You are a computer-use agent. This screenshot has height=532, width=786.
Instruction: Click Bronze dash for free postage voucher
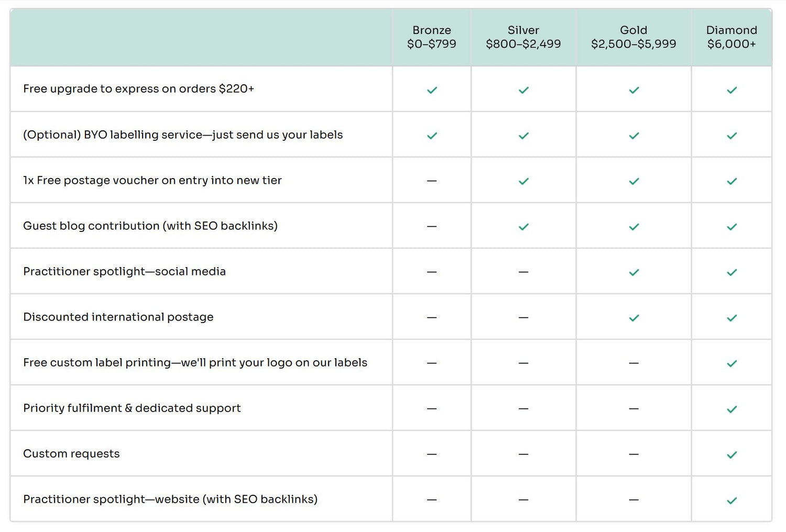point(432,181)
